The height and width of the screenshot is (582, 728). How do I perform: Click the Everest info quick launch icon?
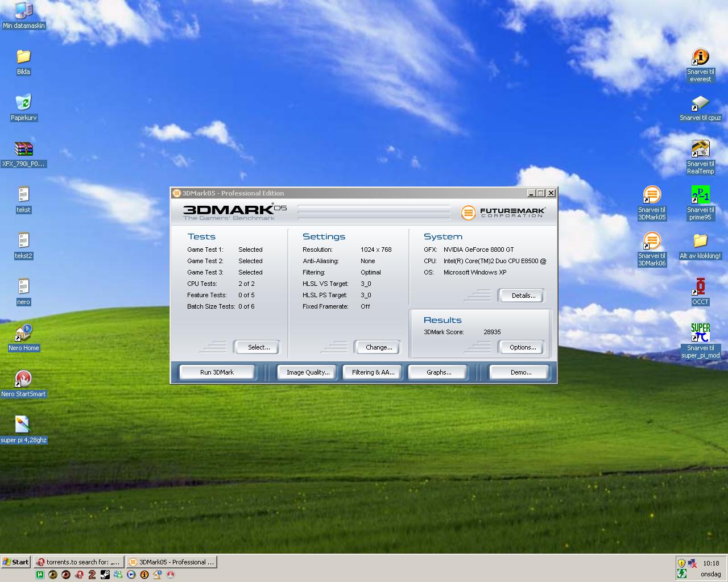[144, 575]
